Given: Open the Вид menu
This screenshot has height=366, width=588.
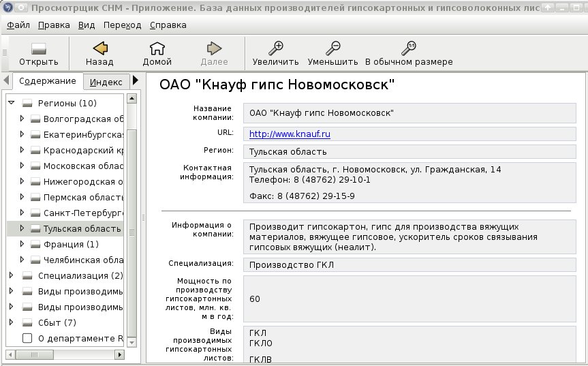Looking at the screenshot, I should (x=87, y=25).
